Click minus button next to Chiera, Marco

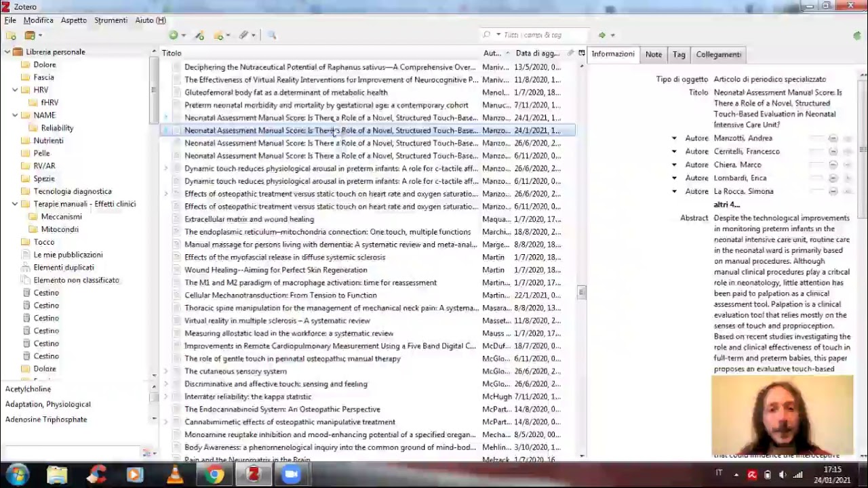tap(833, 165)
